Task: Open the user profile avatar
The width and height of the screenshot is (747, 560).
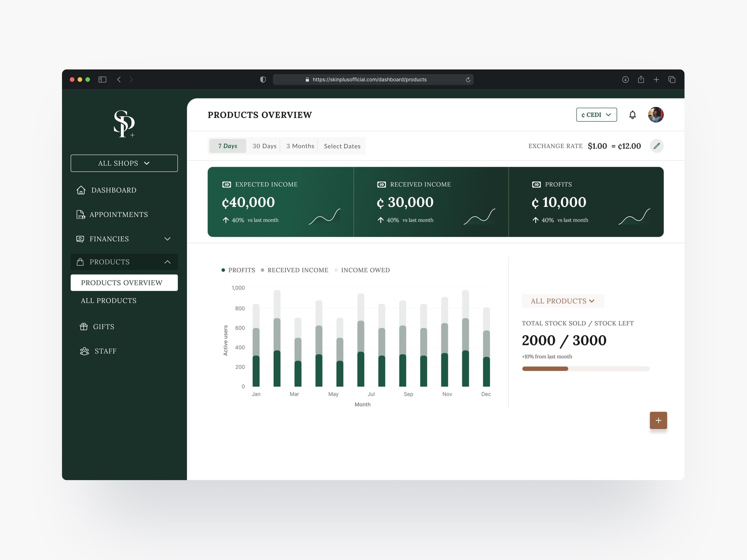Action: tap(655, 115)
